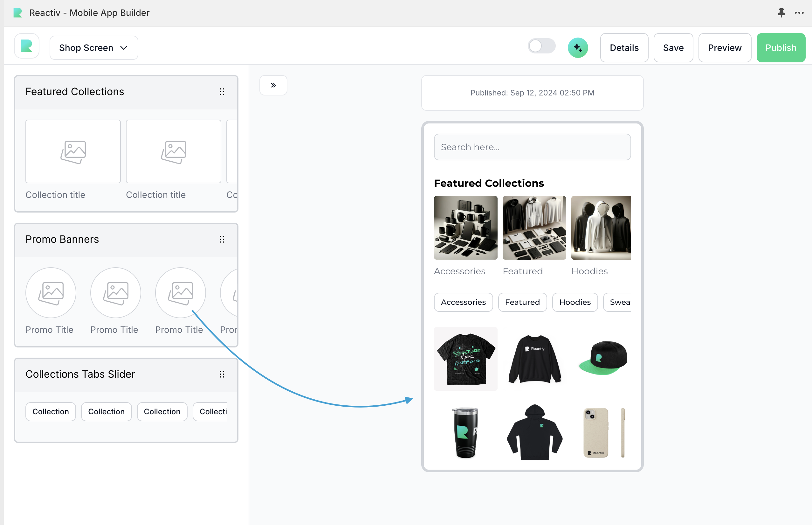Click the Search here input field
Image resolution: width=812 pixels, height=525 pixels.
tap(532, 147)
